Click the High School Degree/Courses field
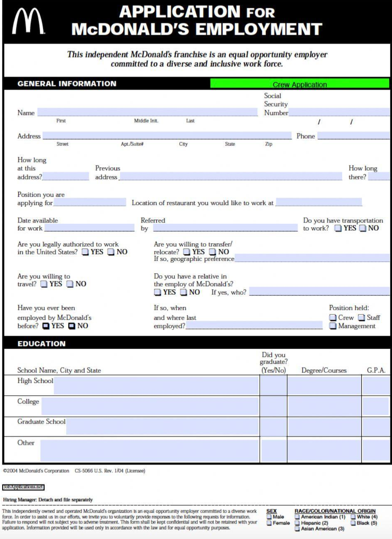392x539 pixels. 324,386
